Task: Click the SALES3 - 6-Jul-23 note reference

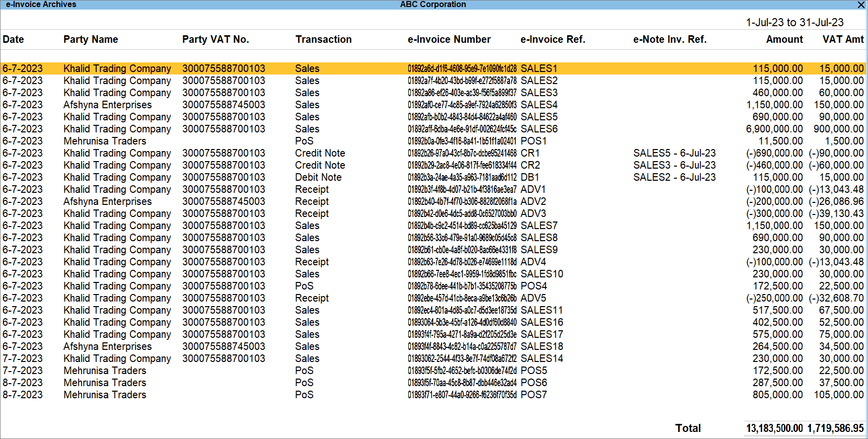Action: 674,165
